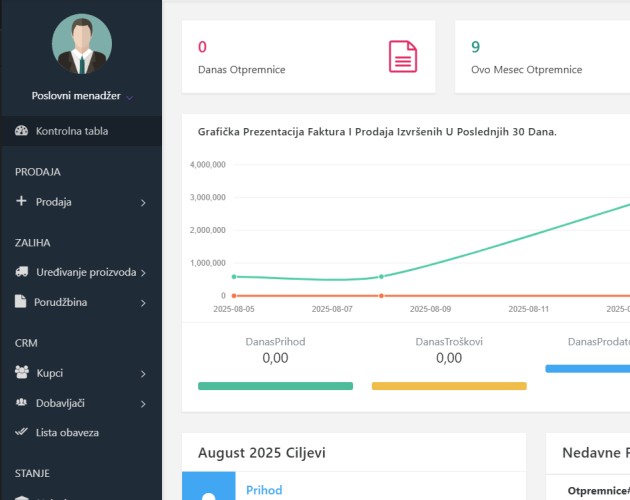Viewport: 630px width, 500px height.
Task: Open the Poslovni menadžer dropdown arrow
Action: click(x=129, y=97)
